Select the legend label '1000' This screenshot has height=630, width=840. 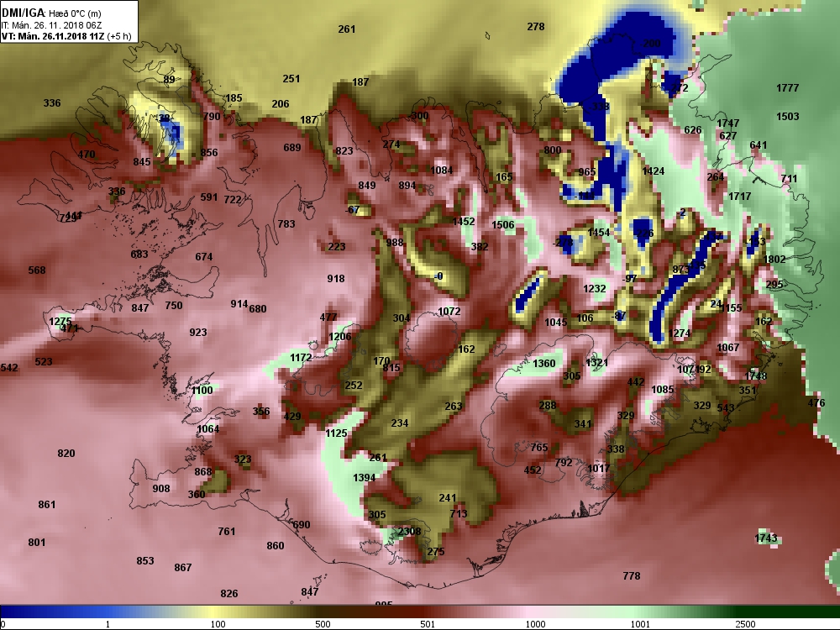[x=535, y=624]
